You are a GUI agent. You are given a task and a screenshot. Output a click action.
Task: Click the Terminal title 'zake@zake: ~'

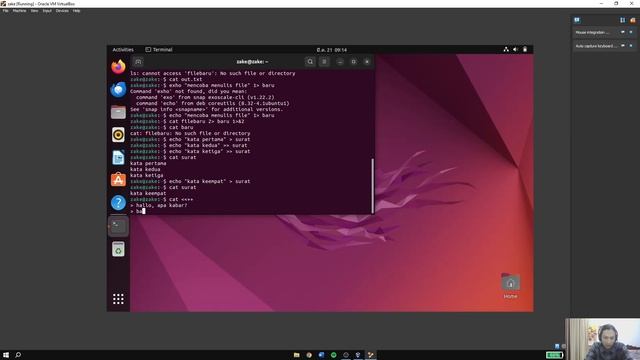(252, 62)
